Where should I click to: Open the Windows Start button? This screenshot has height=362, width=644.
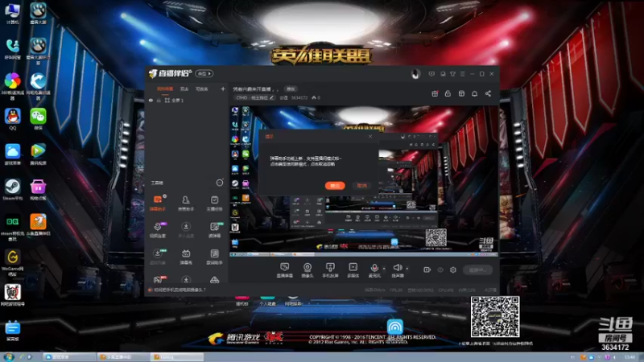[8, 356]
